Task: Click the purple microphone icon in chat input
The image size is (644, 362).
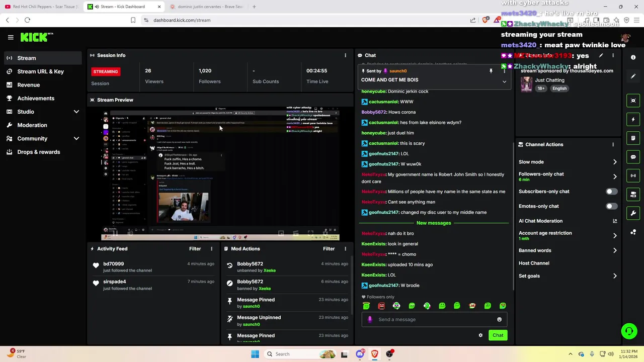Action: click(x=370, y=319)
